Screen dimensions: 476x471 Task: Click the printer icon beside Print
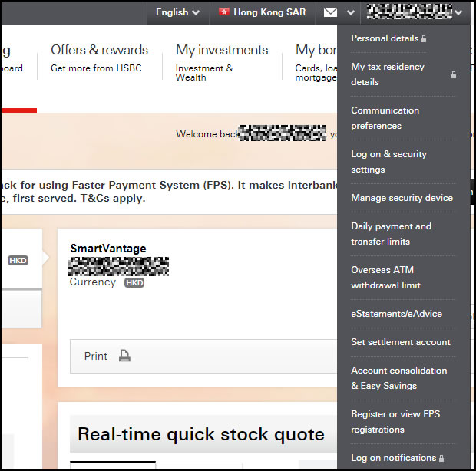click(x=124, y=356)
